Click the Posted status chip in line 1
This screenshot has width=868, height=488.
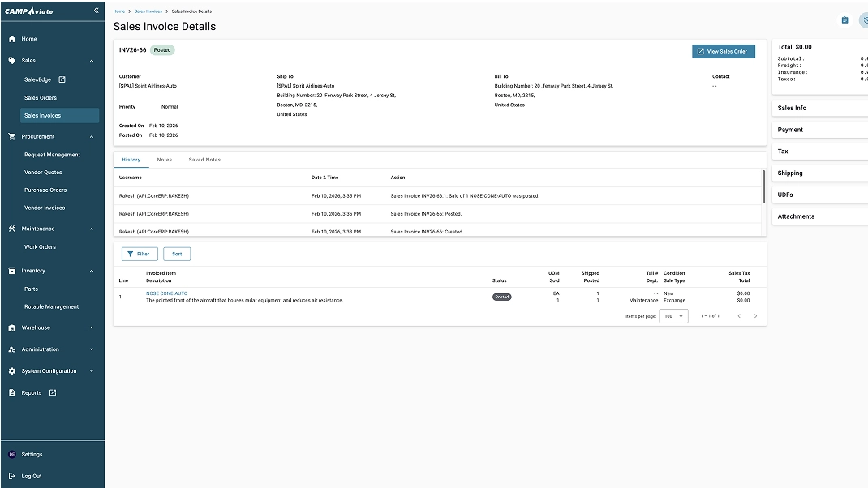[501, 298]
